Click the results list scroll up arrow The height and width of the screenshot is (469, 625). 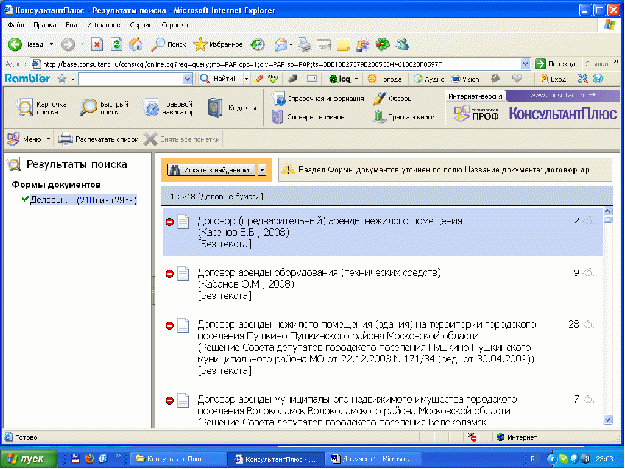(608, 211)
